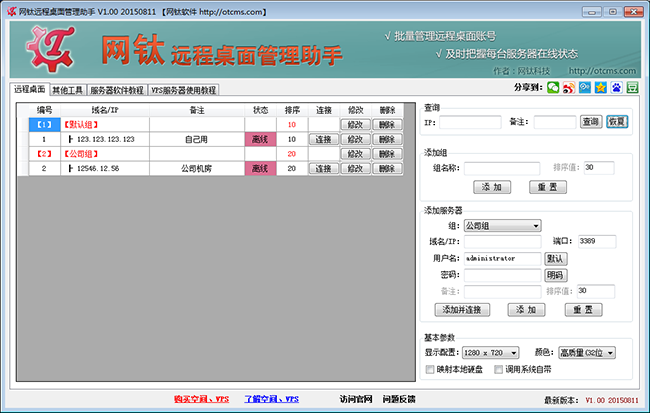This screenshot has width=650, height=413.
Task: Click 修改 for server 12546.12.56
Action: 355,168
